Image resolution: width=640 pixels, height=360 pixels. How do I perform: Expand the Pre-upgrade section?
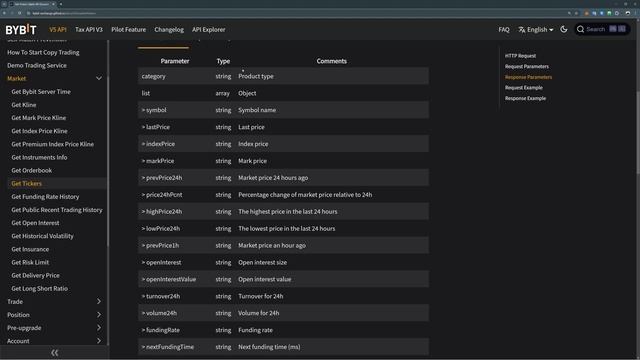(99, 328)
